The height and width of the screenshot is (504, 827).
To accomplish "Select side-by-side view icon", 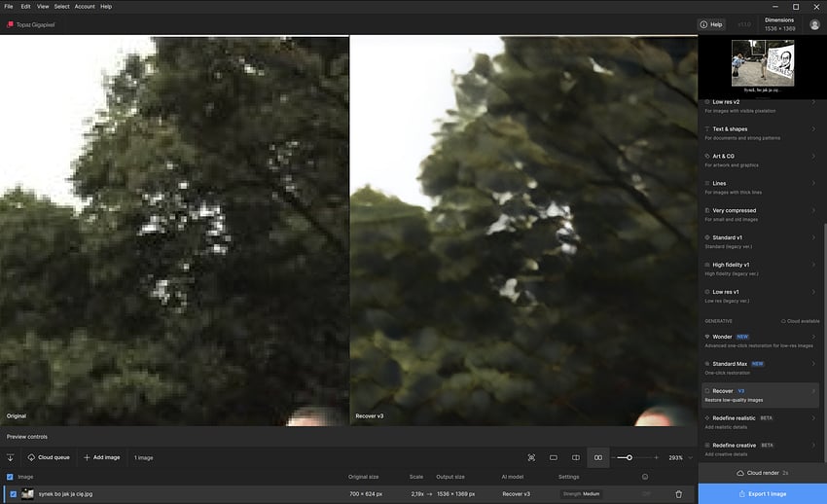I will (598, 457).
